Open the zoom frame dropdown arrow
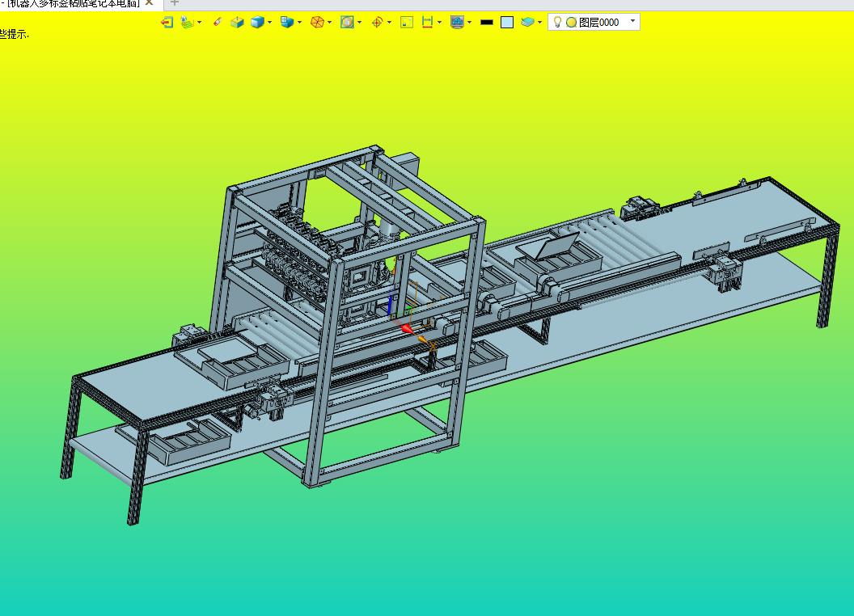The width and height of the screenshot is (854, 616). 359,23
